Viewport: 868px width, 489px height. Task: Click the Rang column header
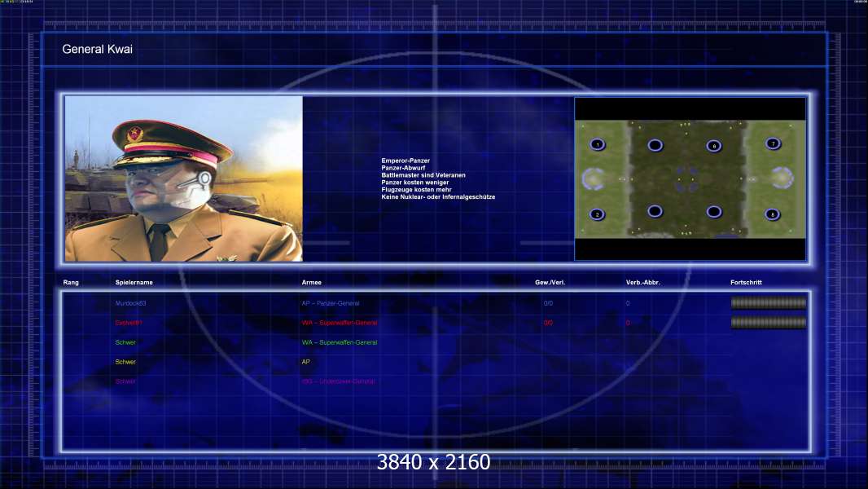coord(71,283)
